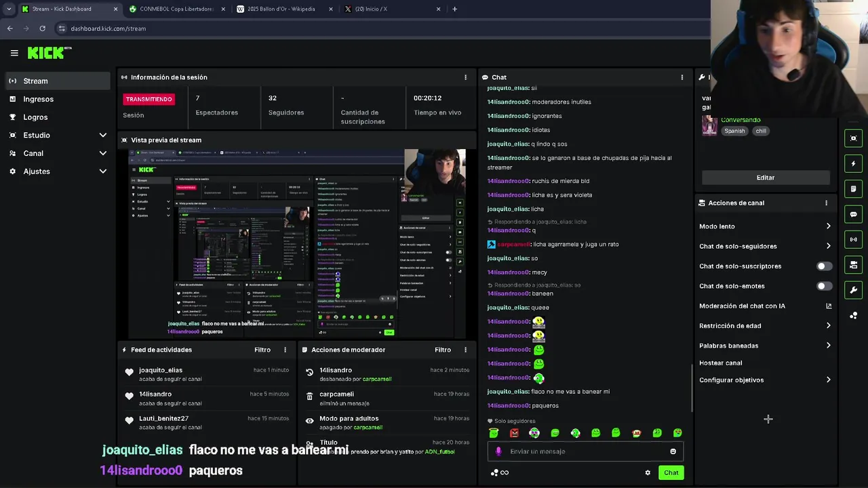Reload the page

pyautogui.click(x=42, y=28)
